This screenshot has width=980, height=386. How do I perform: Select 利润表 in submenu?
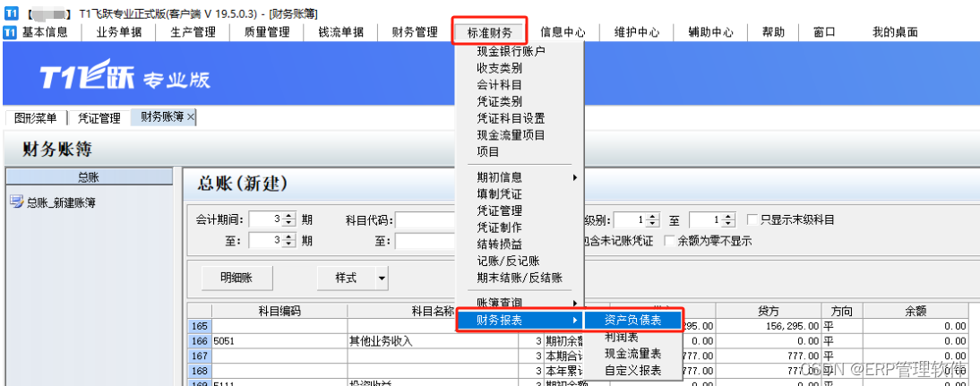622,338
